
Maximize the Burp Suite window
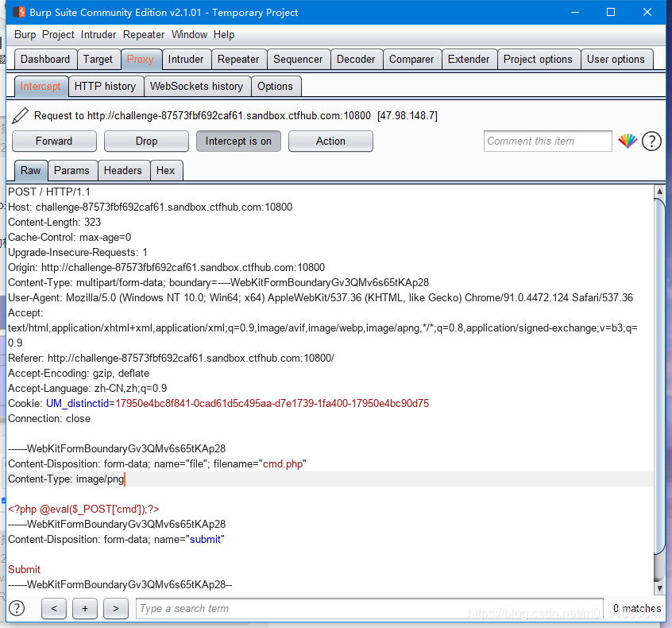pos(611,12)
